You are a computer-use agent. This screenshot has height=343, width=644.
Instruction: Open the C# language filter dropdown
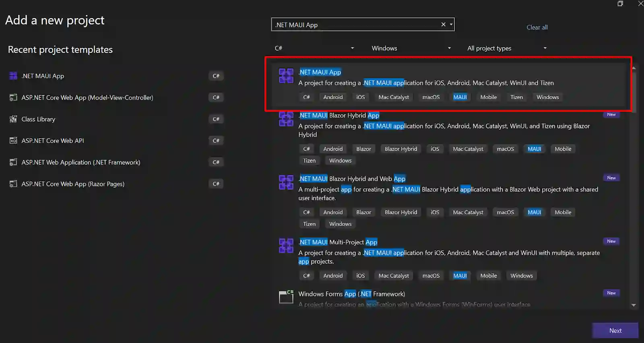(x=314, y=48)
